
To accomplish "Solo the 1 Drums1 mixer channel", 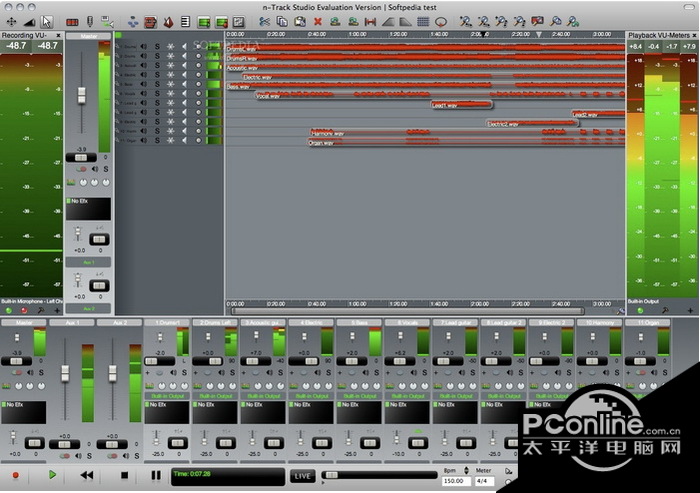I will [x=184, y=372].
